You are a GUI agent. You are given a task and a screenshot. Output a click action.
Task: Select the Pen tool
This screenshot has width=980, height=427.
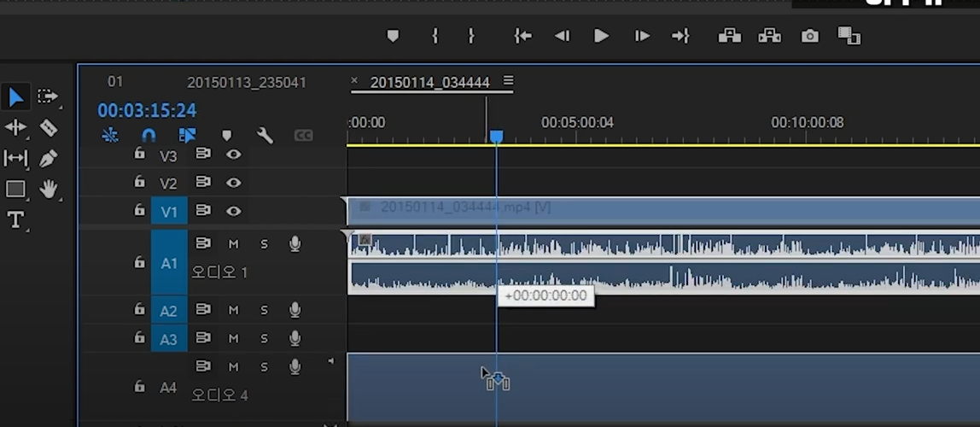click(48, 159)
